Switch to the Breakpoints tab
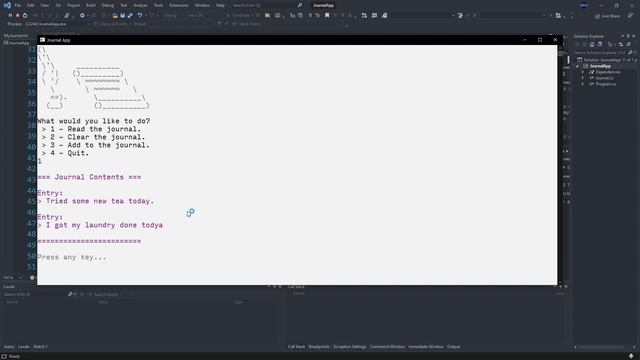The image size is (640, 360). 319,347
